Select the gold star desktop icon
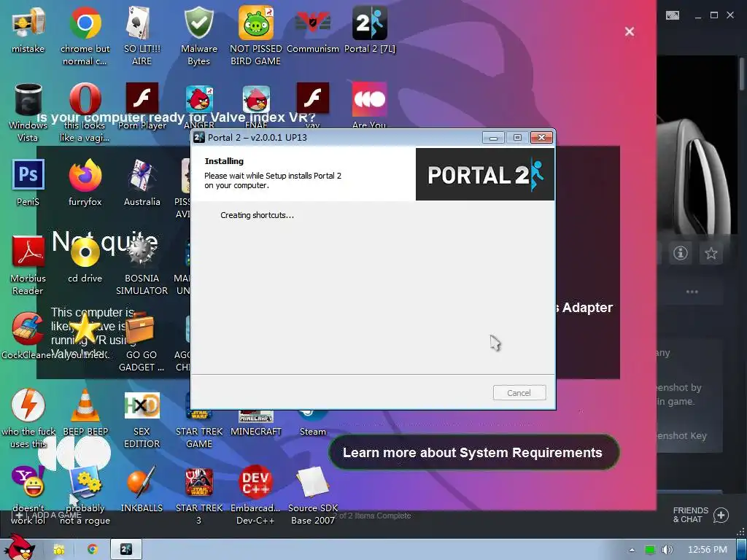 (85, 329)
